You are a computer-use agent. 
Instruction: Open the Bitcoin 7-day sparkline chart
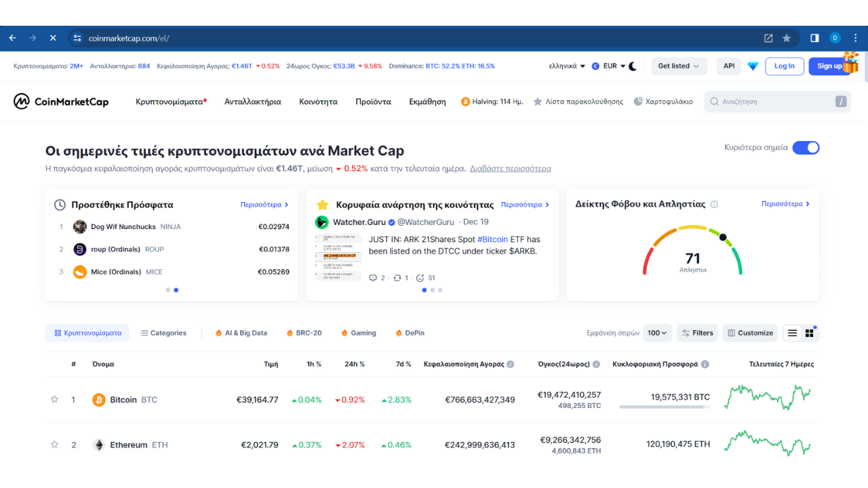[768, 397]
